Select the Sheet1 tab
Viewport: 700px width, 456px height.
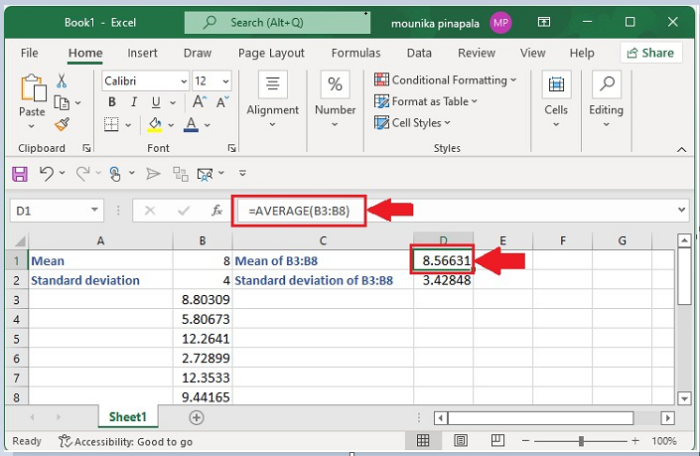[128, 417]
